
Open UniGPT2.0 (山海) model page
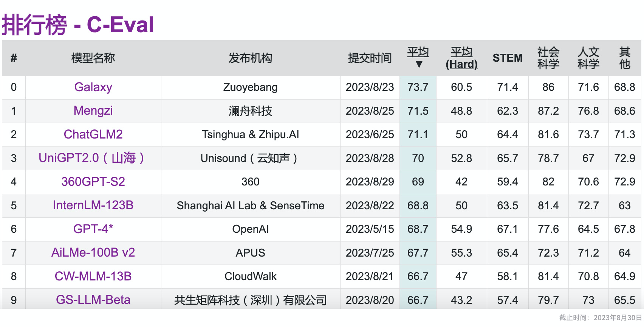[x=91, y=158]
